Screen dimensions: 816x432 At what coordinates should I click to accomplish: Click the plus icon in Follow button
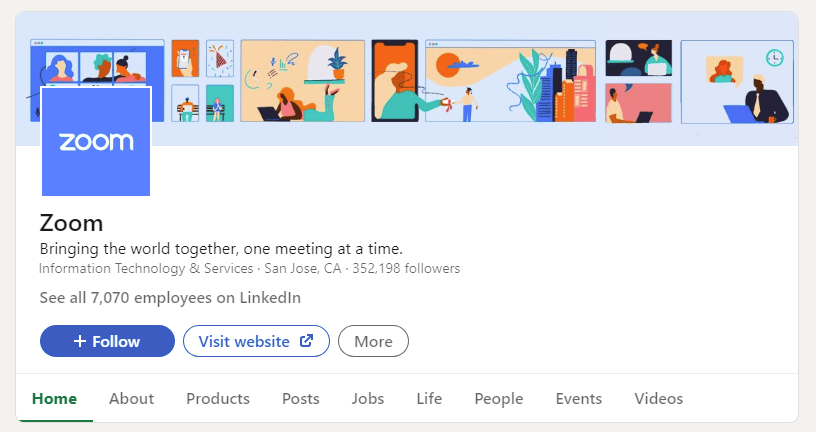coord(80,341)
